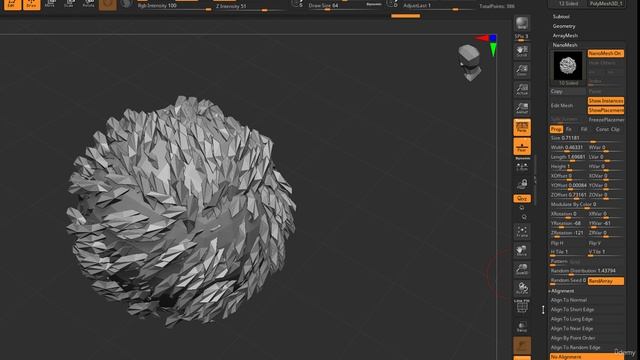Click the camera head orientation gizmo

[469, 63]
